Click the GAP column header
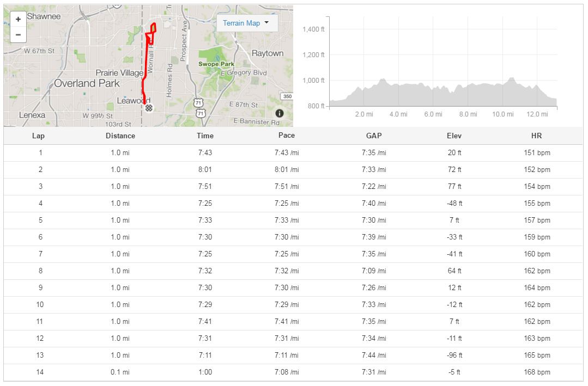 coord(373,136)
